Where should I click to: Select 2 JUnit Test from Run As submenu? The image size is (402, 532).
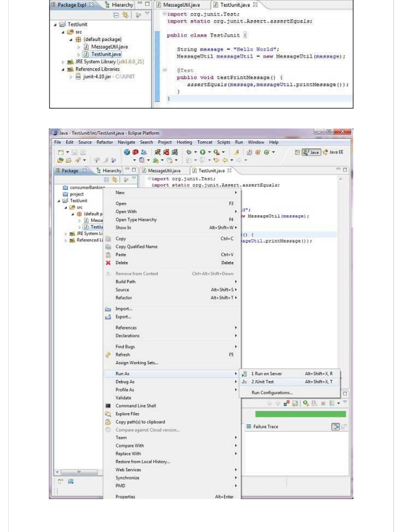[x=290, y=382]
